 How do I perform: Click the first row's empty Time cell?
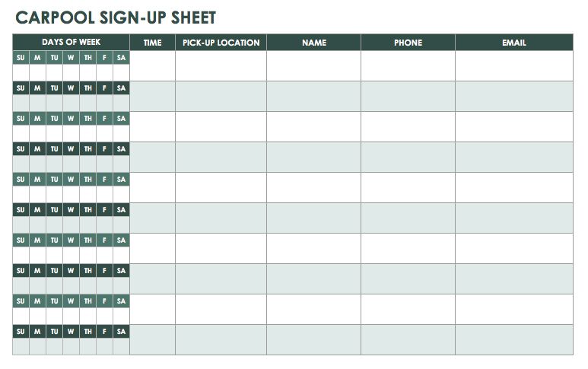(x=152, y=65)
